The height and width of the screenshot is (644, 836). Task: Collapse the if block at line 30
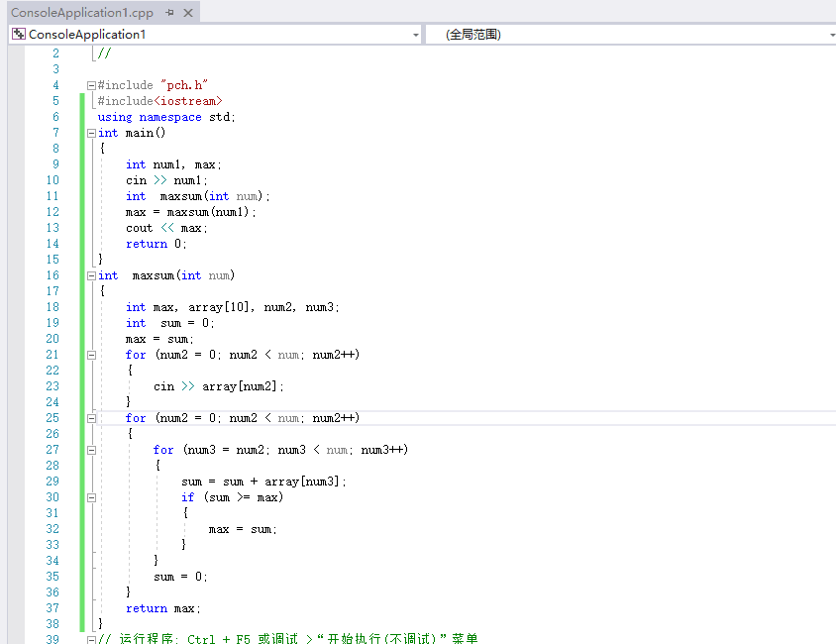point(91,497)
